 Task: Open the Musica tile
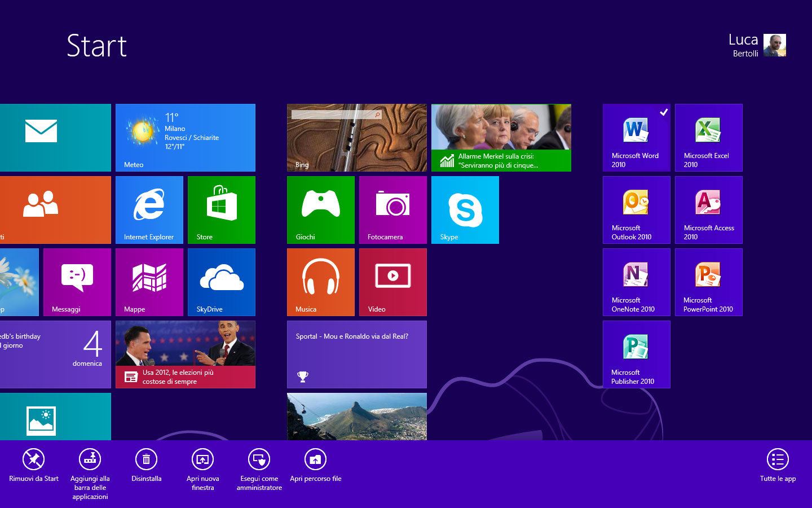click(321, 282)
